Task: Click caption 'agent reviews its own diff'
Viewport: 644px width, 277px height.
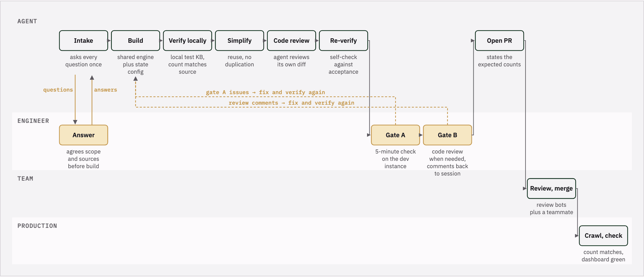Action: coord(291,61)
